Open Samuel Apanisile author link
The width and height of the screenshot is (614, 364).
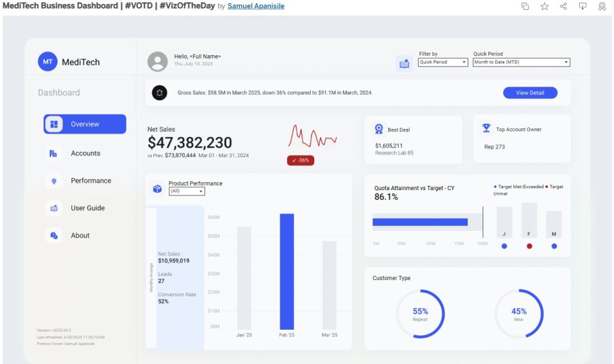pyautogui.click(x=256, y=6)
